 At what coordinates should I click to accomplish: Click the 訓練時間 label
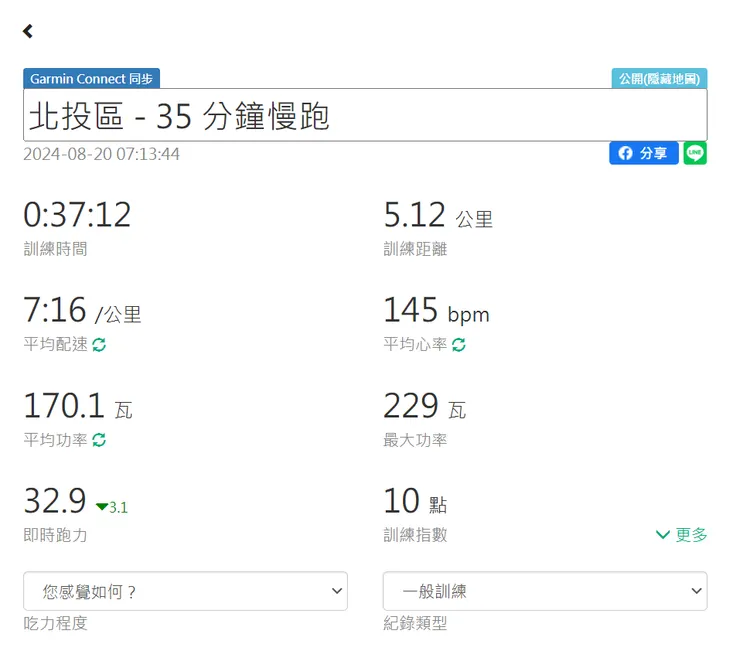[55, 249]
